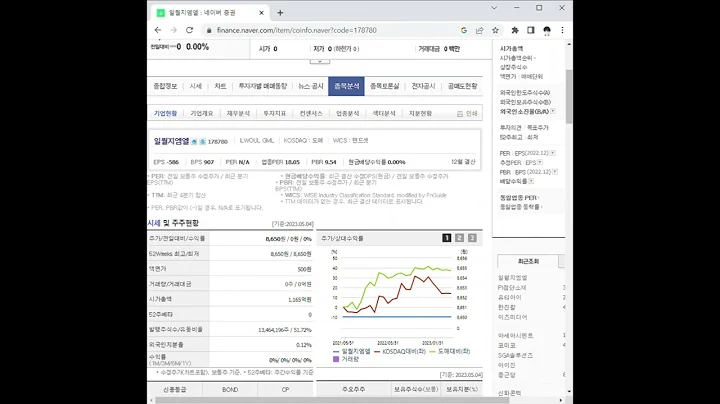Click the share page icon
Viewport: 720px width, 404px height.
(479, 30)
